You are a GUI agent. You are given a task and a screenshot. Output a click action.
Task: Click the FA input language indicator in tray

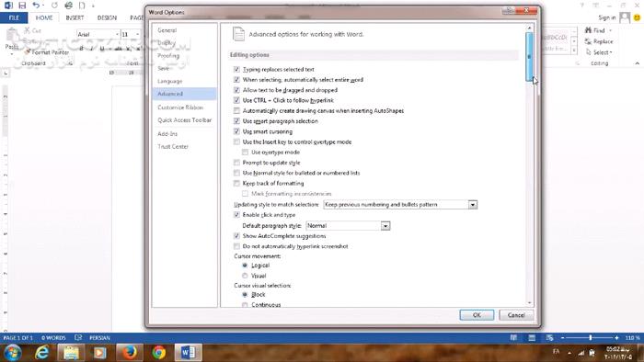click(x=556, y=352)
